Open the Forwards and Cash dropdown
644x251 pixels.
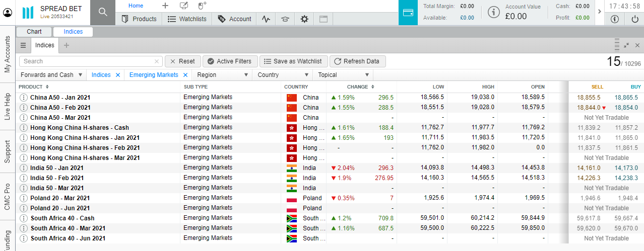tap(51, 75)
